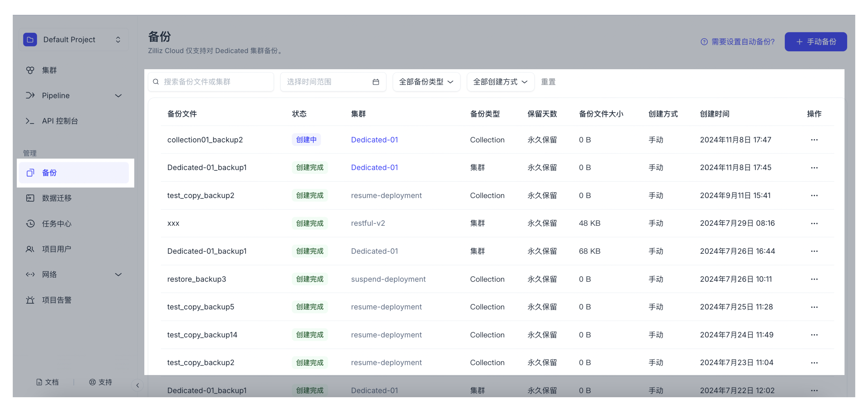The width and height of the screenshot is (868, 412).
Task: Click restore_backup3 file name
Action: (x=196, y=279)
